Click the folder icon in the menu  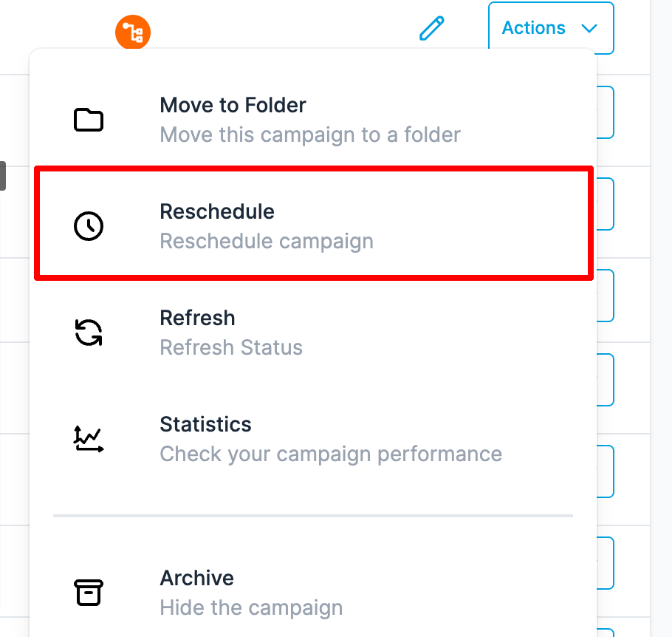pyautogui.click(x=89, y=120)
